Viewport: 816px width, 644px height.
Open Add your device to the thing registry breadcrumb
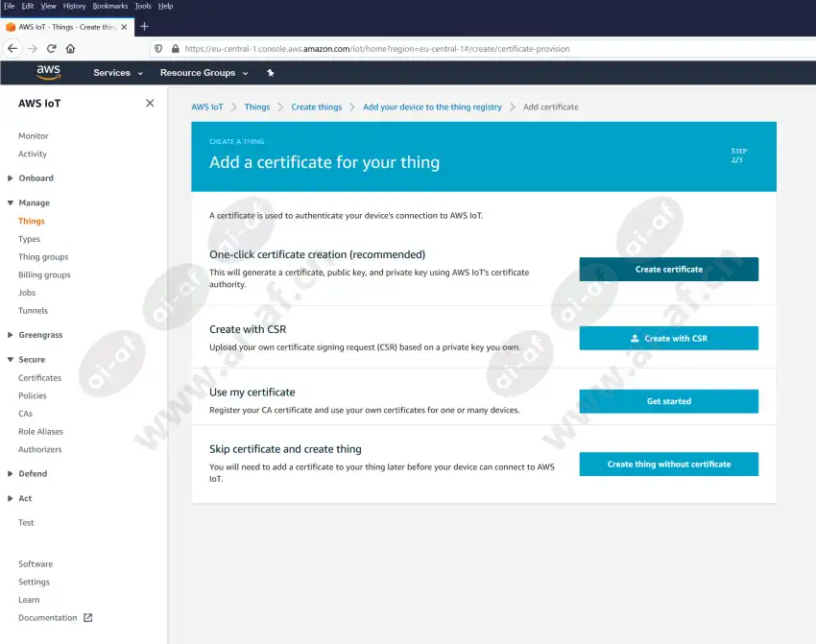pyautogui.click(x=432, y=107)
